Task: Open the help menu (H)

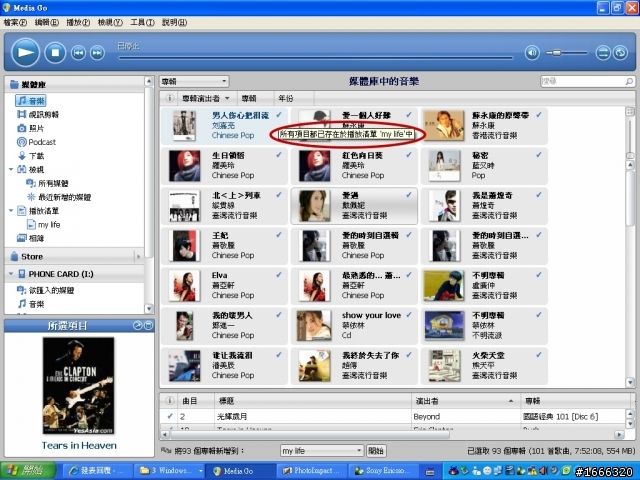Action: pyautogui.click(x=174, y=22)
